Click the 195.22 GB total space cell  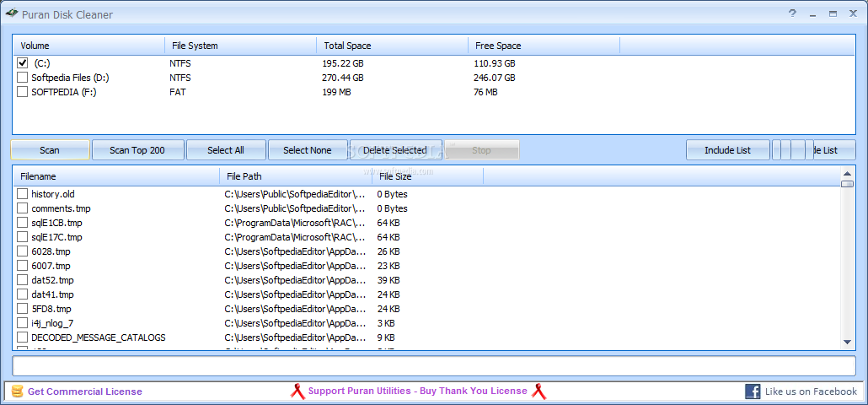click(343, 64)
